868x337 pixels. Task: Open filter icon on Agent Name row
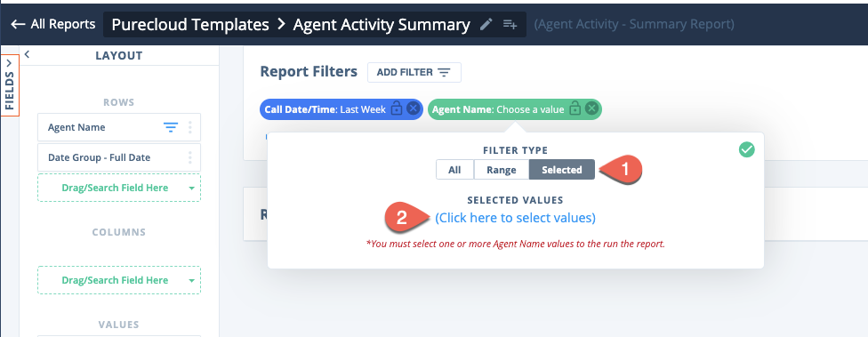coord(171,127)
